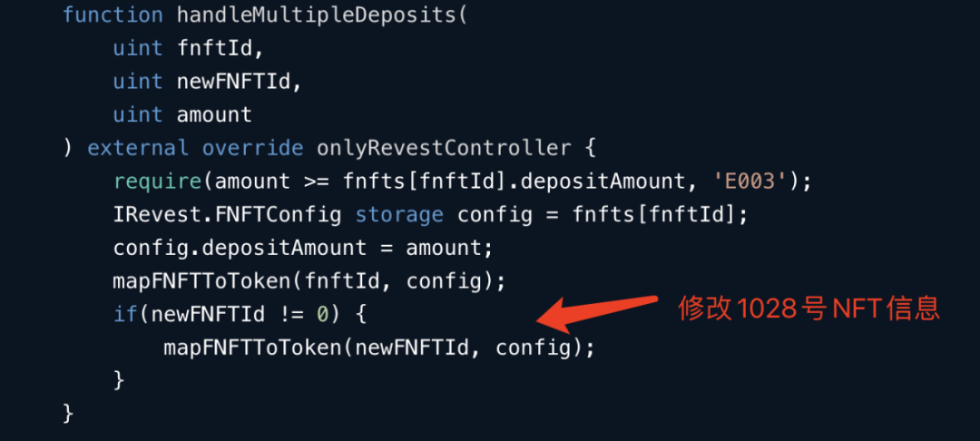The height and width of the screenshot is (441, 980).
Task: Click the onlyRevestController modifier
Action: [x=444, y=149]
